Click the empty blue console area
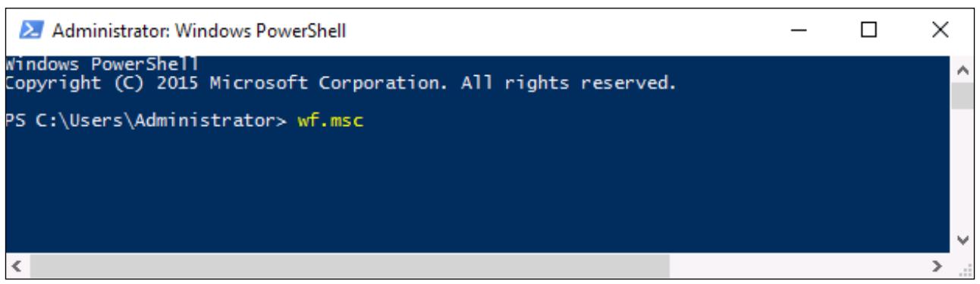 coord(478,190)
